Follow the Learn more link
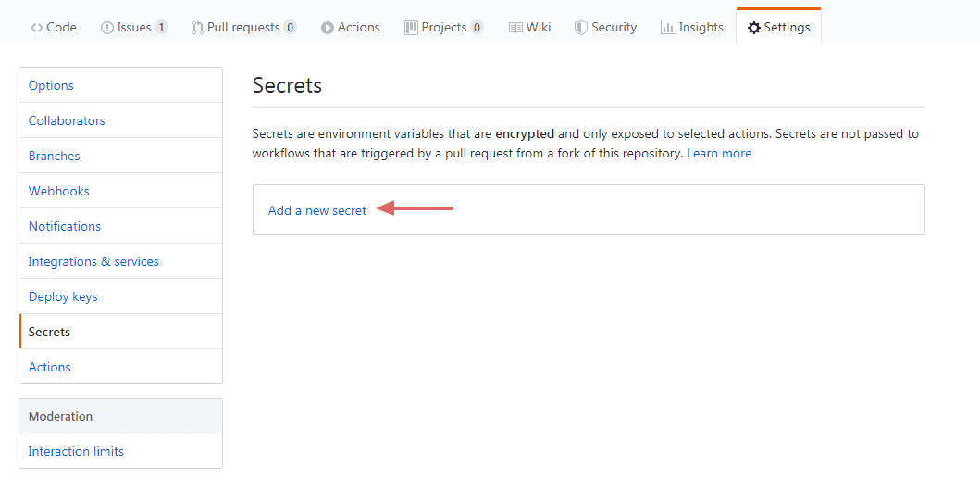Image resolution: width=980 pixels, height=490 pixels. click(x=719, y=153)
